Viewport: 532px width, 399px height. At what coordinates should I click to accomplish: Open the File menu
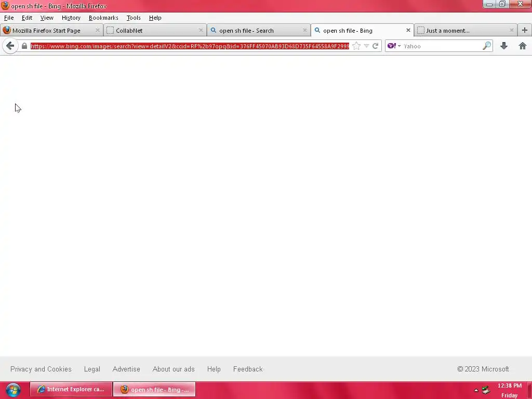point(9,18)
